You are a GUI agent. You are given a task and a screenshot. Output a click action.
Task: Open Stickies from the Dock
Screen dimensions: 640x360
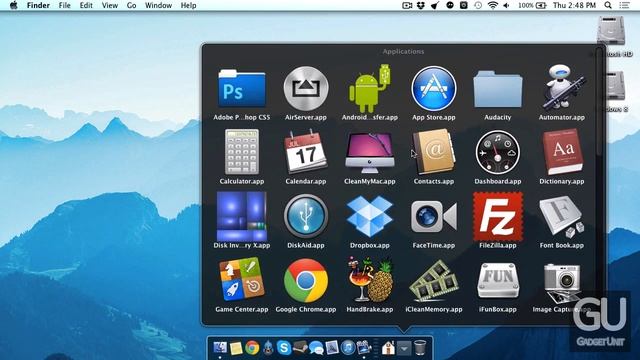tap(236, 348)
